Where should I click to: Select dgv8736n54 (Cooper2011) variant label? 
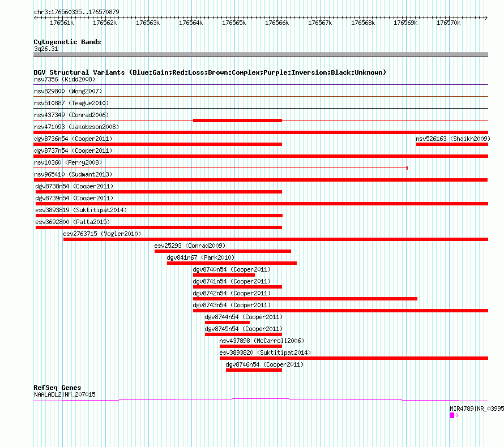73,139
